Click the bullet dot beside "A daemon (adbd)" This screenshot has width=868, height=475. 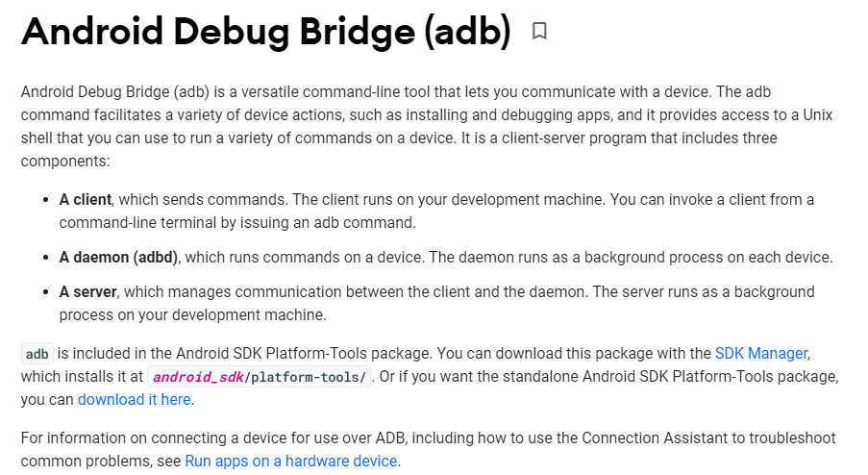(47, 258)
